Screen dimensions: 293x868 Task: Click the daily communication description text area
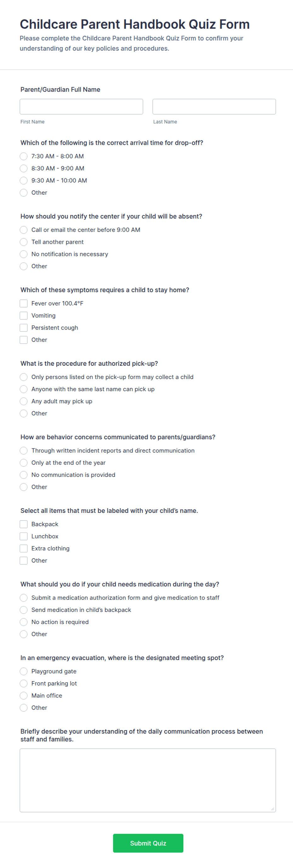pos(148,780)
